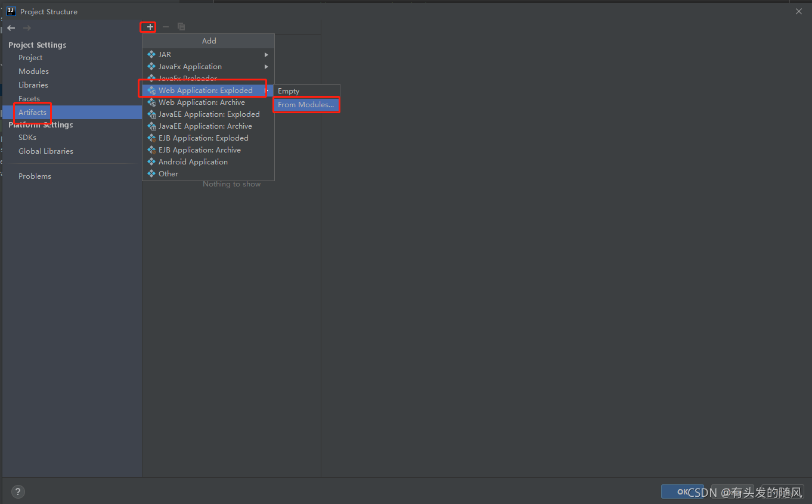Image resolution: width=812 pixels, height=504 pixels.
Task: Open the Modules settings page
Action: [x=33, y=71]
